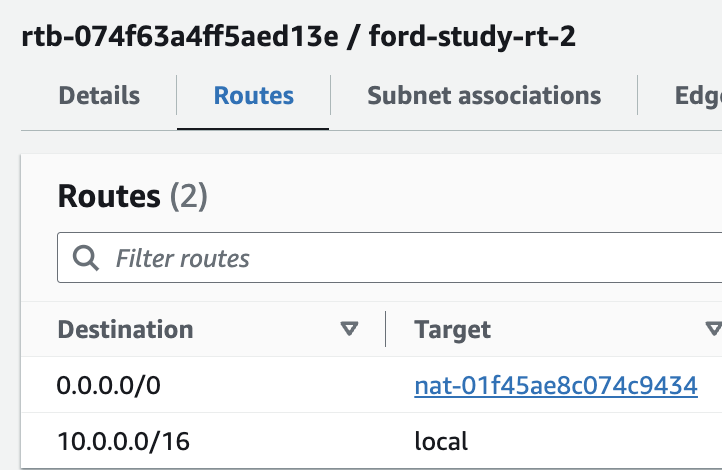
Task: Click the magnifier icon in filter box
Action: (86, 258)
